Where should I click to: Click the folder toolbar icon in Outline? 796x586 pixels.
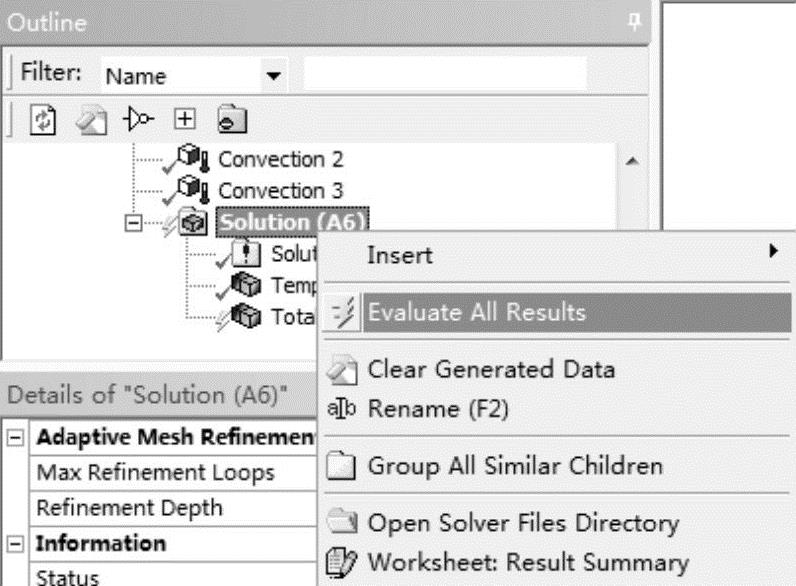232,119
